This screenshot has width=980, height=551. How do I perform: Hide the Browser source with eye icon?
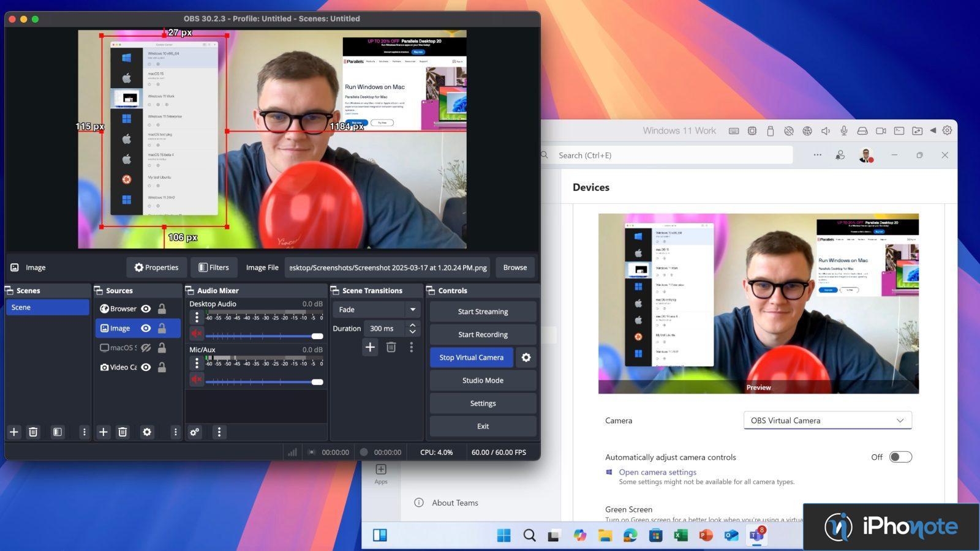[146, 309]
